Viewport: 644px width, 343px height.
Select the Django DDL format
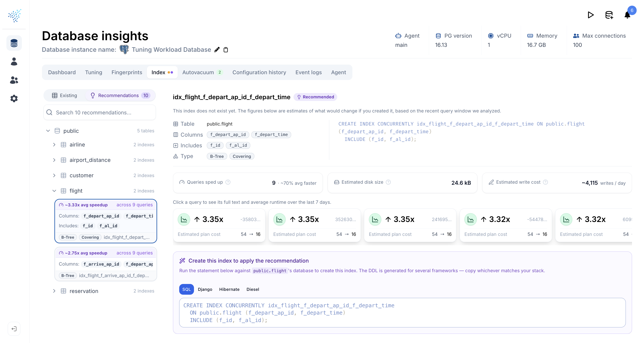(205, 289)
